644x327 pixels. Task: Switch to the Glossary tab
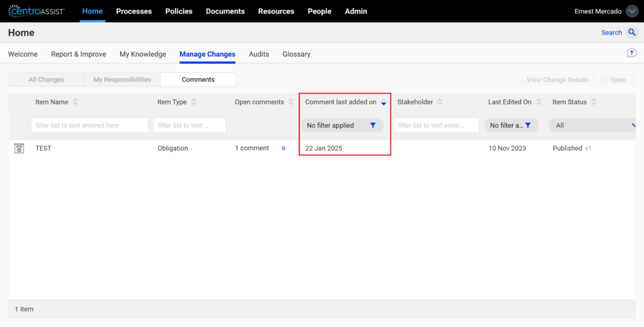click(x=297, y=54)
